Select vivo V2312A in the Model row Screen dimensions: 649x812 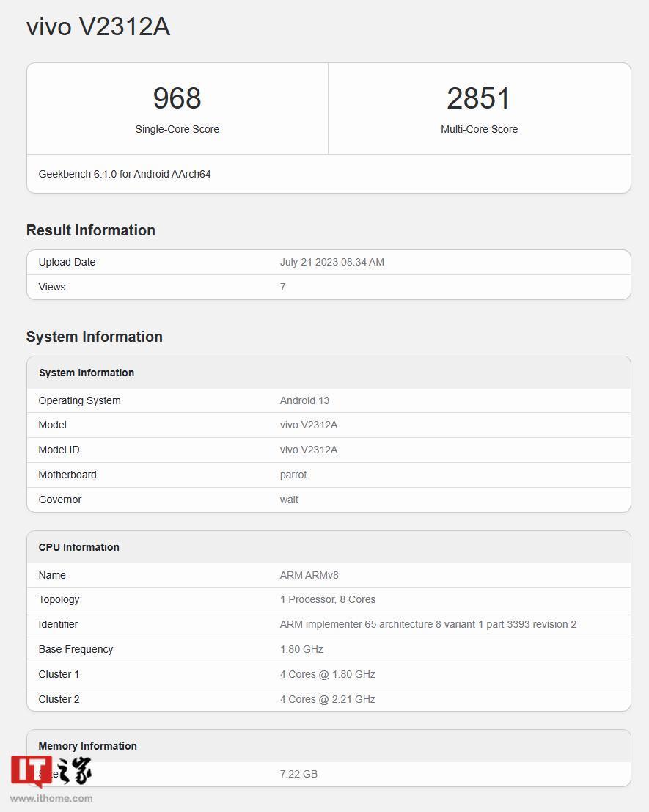[x=309, y=425]
